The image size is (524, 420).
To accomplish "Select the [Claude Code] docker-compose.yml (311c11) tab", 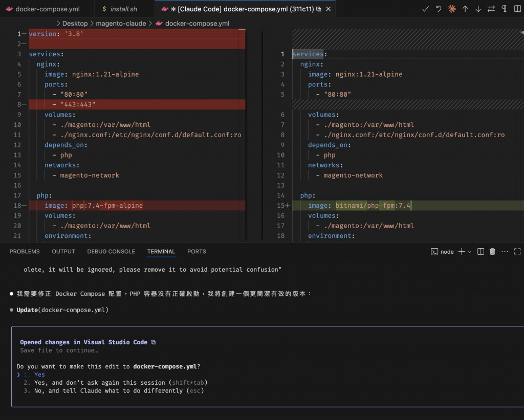I will tap(245, 9).
